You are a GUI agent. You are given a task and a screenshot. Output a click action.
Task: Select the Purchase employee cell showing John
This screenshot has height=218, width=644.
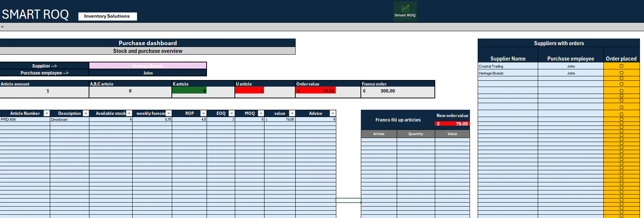pos(148,73)
